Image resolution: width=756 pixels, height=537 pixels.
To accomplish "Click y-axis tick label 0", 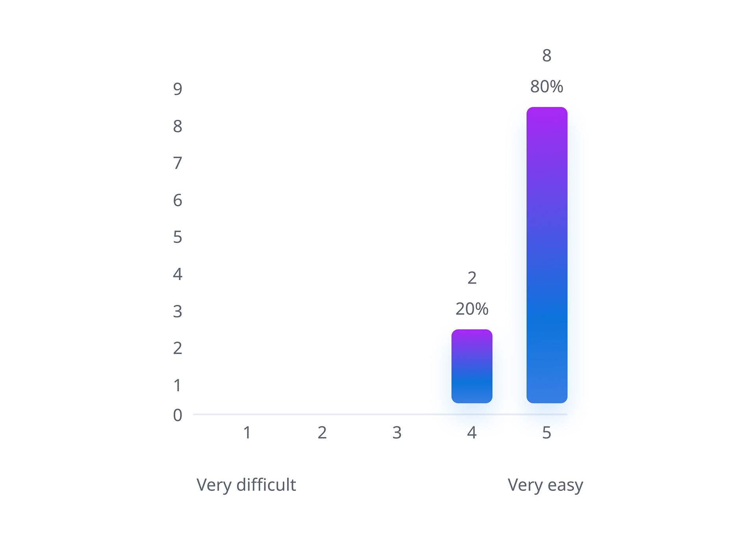I will coord(178,415).
